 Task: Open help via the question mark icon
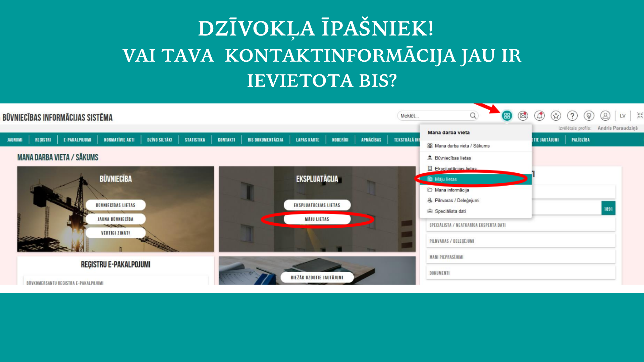click(x=572, y=116)
